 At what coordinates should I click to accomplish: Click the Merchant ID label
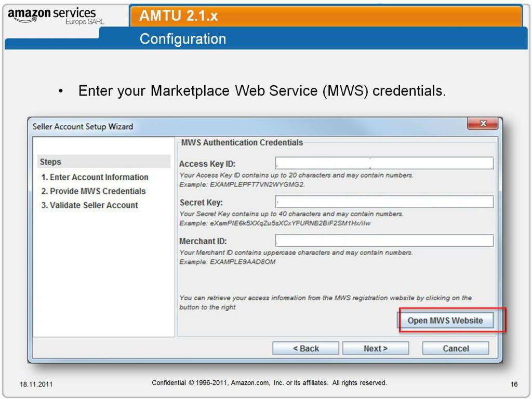tap(203, 241)
